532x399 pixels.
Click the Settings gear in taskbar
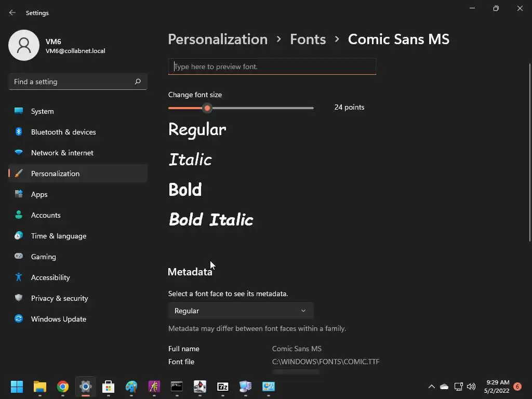click(x=86, y=387)
